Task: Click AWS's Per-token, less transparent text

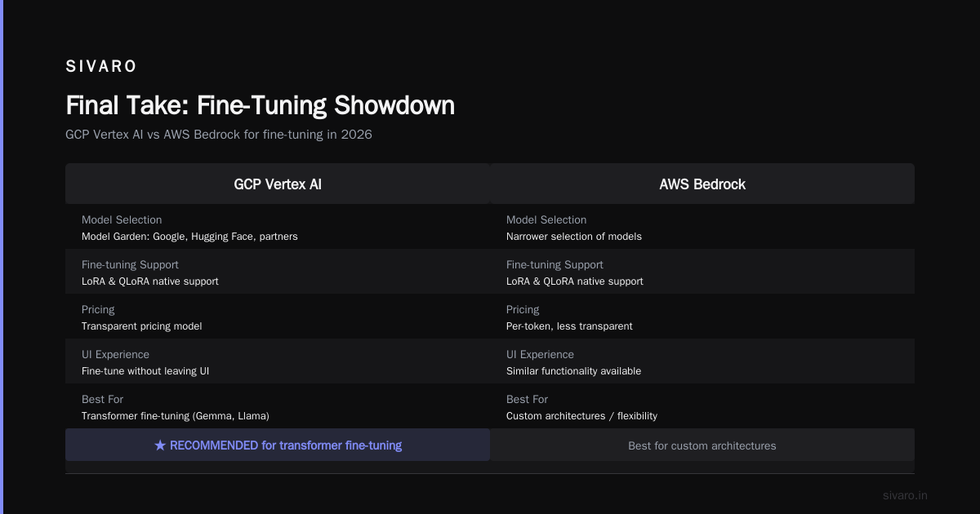Action: (569, 326)
